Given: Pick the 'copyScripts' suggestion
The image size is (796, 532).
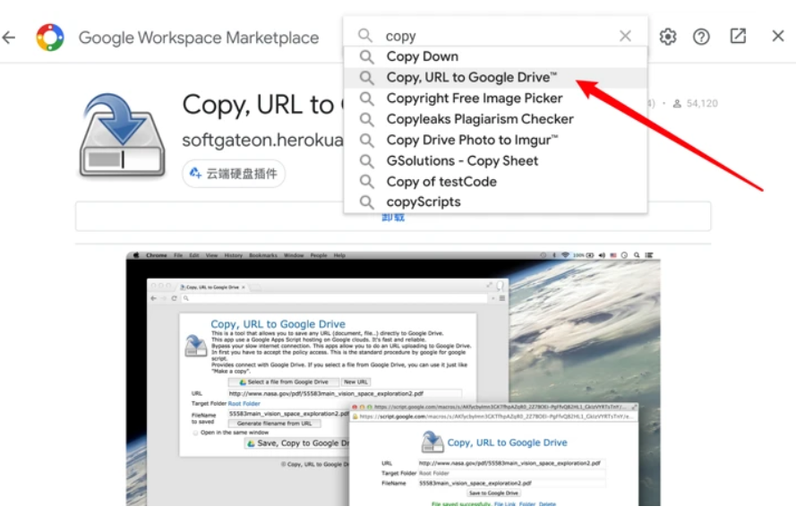Looking at the screenshot, I should click(x=495, y=202).
